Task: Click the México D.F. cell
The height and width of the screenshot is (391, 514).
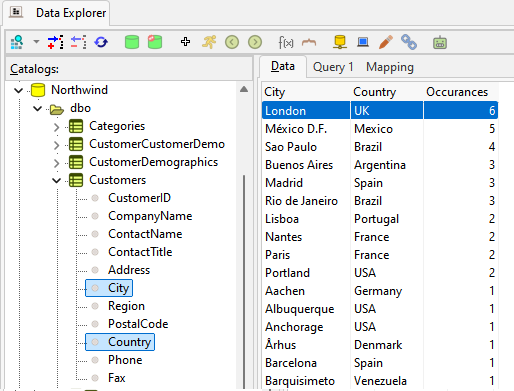Action: [x=306, y=129]
